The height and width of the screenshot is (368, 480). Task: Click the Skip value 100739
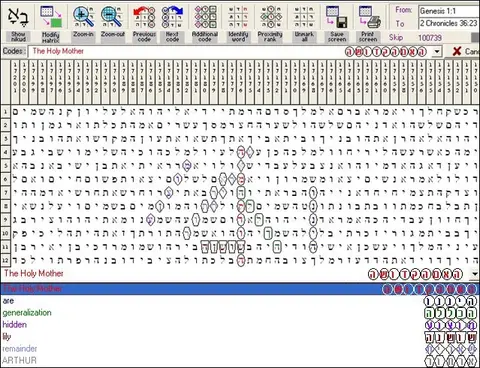pos(430,38)
